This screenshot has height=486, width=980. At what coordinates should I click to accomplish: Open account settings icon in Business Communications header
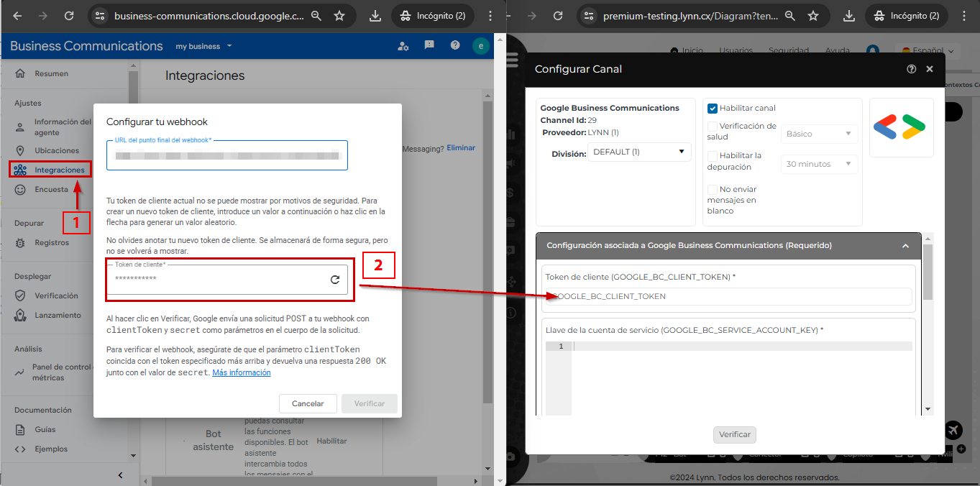tap(403, 46)
